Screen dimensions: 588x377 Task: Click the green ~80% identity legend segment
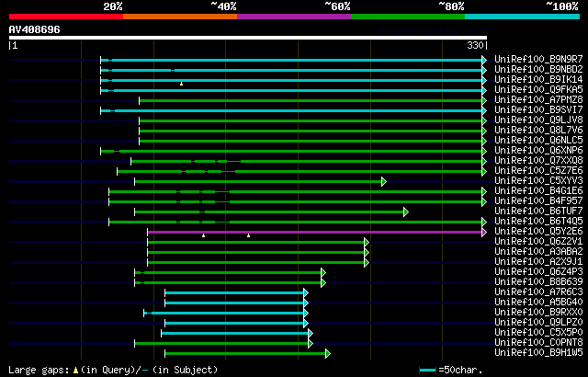tap(408, 17)
